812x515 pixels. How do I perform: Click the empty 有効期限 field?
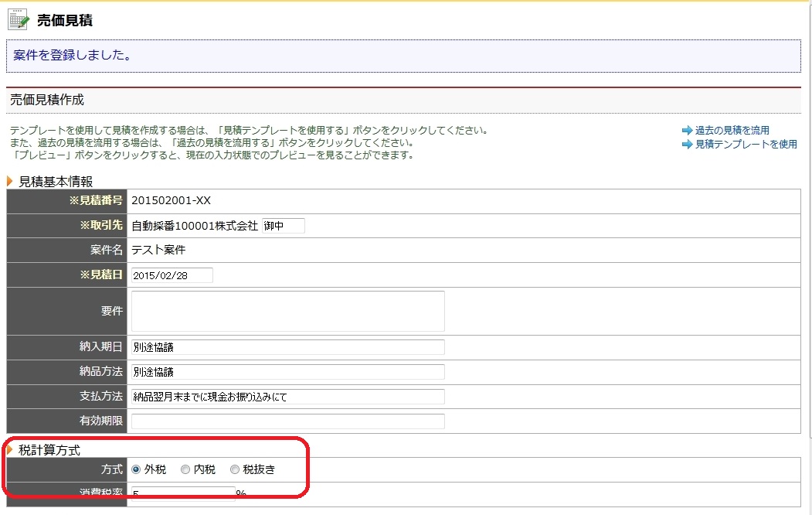[287, 421]
